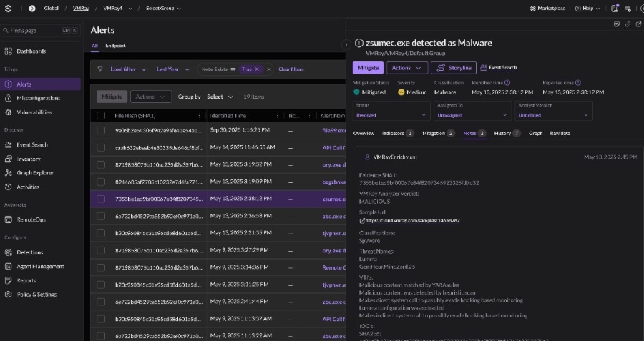
Task: Copy the alert link via chain icon
Action: pyautogui.click(x=628, y=24)
